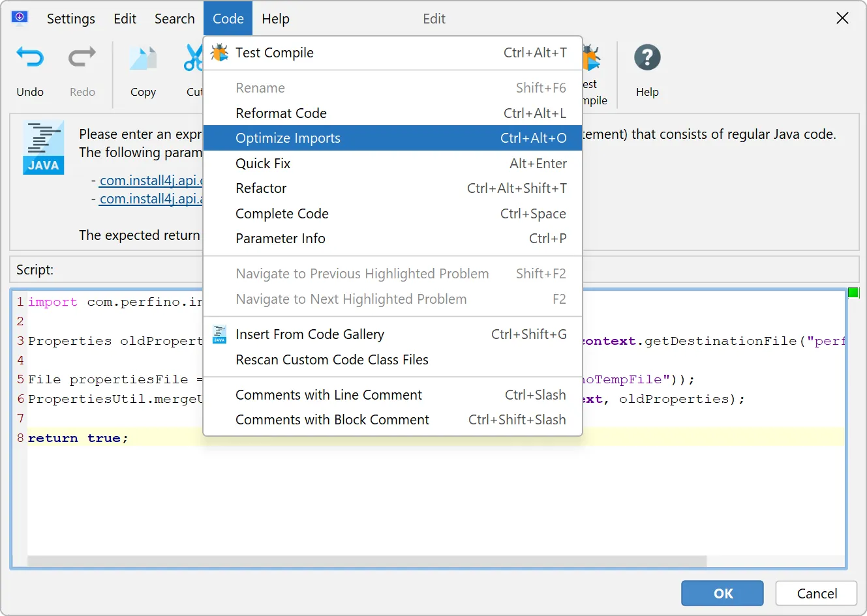Click empty line 7 in script editor
867x616 pixels.
coord(436,418)
